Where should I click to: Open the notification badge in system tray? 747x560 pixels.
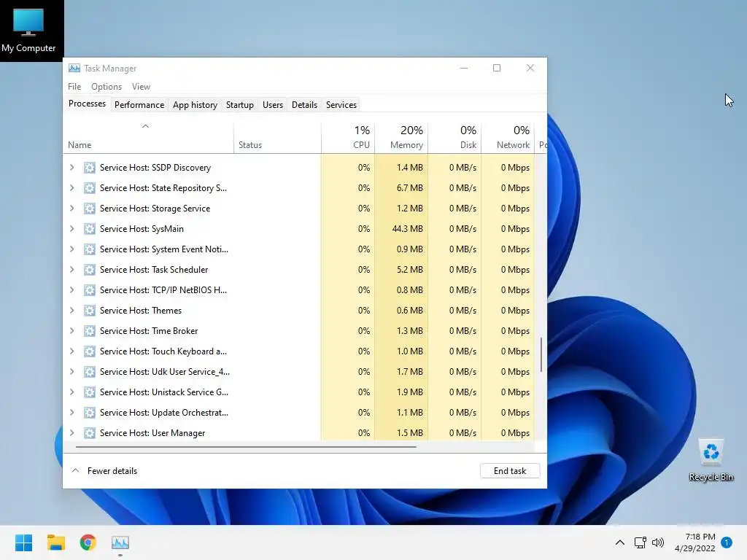(727, 542)
